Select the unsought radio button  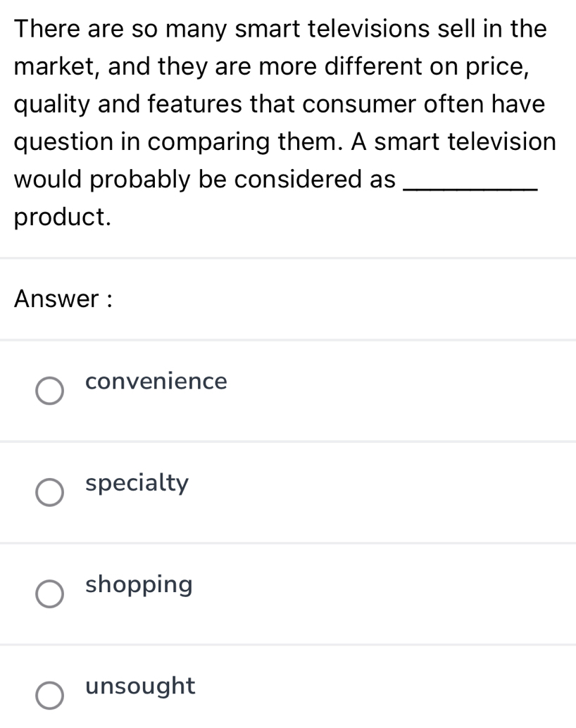[49, 696]
